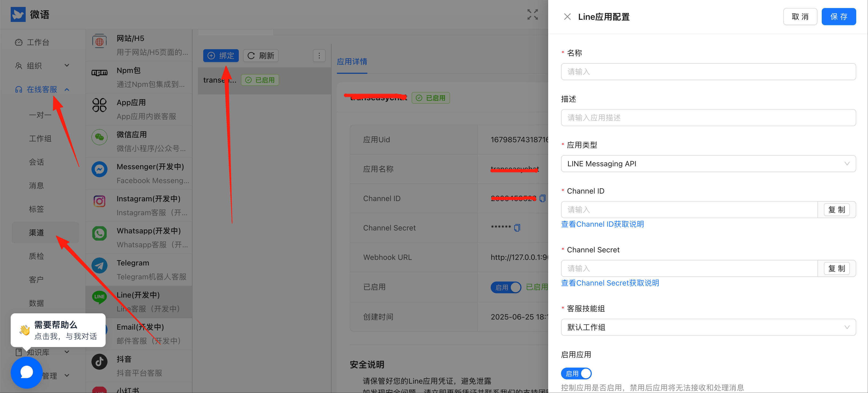Click the Instagram channel icon
868x393 pixels.
[99, 201]
